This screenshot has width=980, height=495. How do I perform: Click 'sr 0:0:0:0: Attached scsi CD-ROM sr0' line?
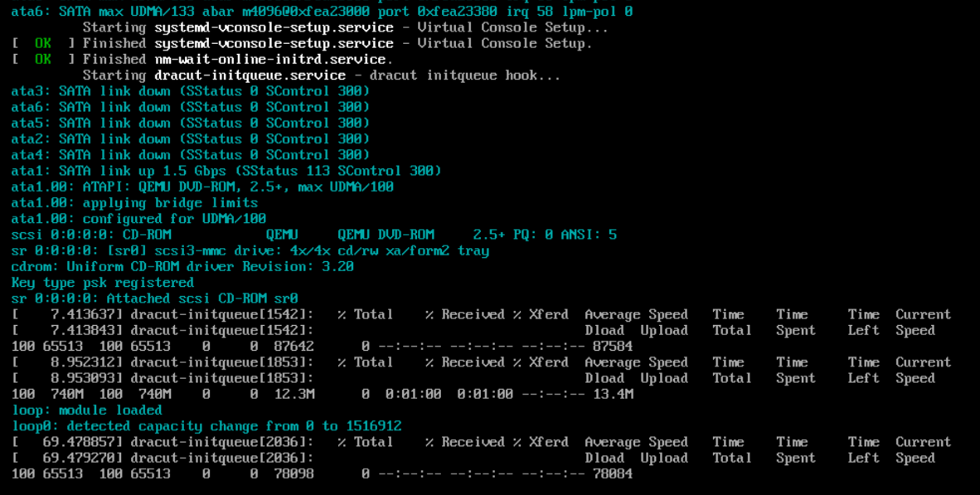click(x=154, y=298)
